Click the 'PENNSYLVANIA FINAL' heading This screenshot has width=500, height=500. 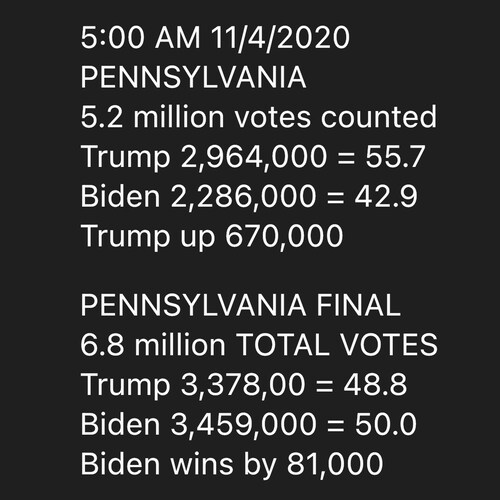240,305
